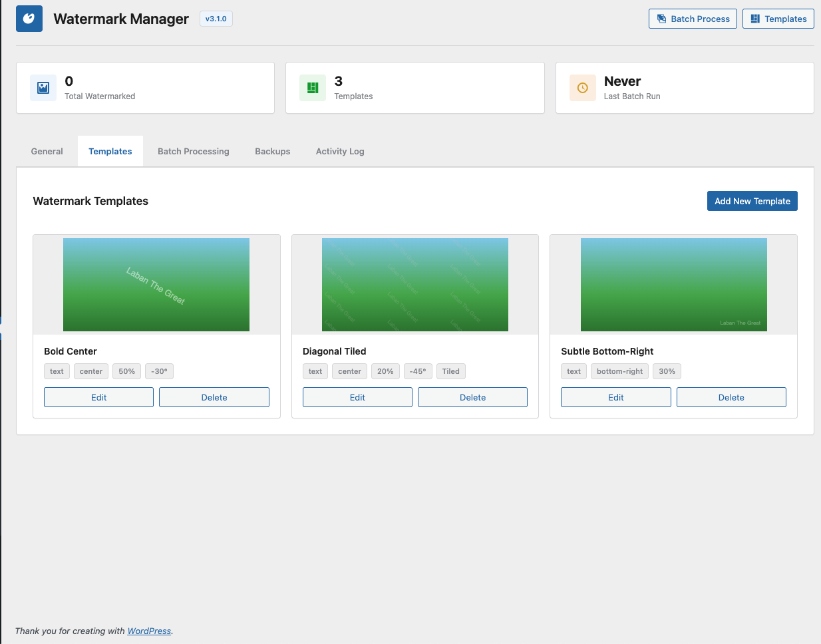821x644 pixels.
Task: Edit the Bold Center template
Action: (98, 397)
